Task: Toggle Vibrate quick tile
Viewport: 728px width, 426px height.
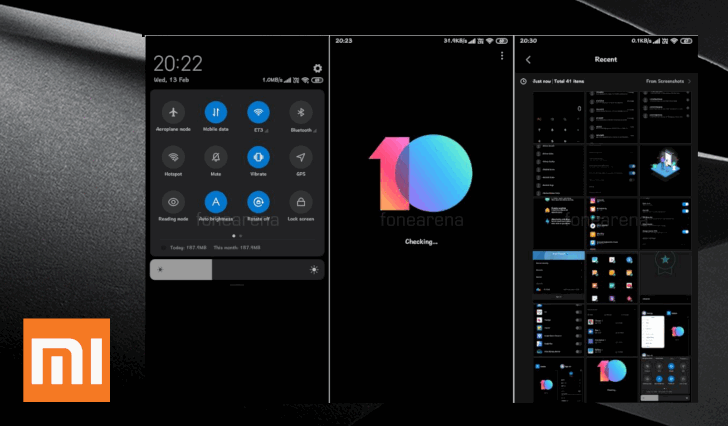Action: [258, 157]
